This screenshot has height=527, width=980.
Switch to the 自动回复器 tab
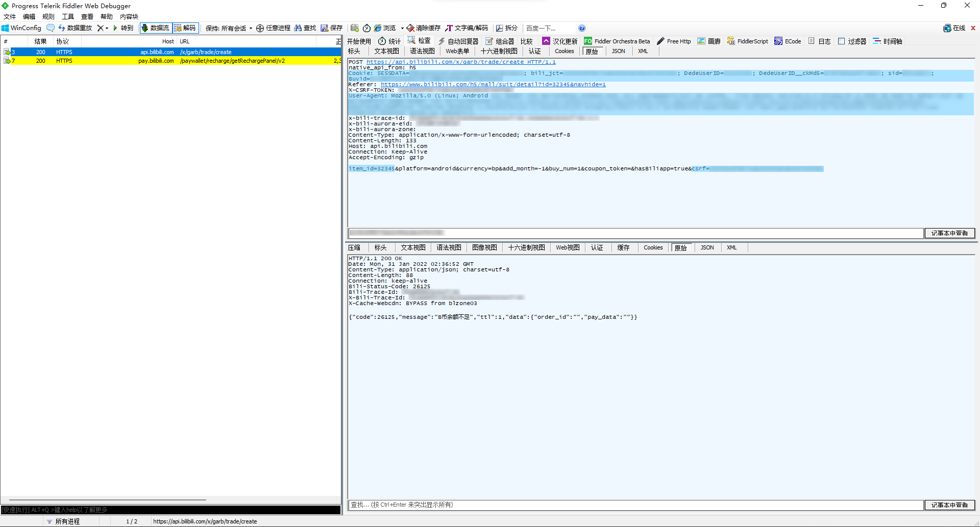[458, 41]
